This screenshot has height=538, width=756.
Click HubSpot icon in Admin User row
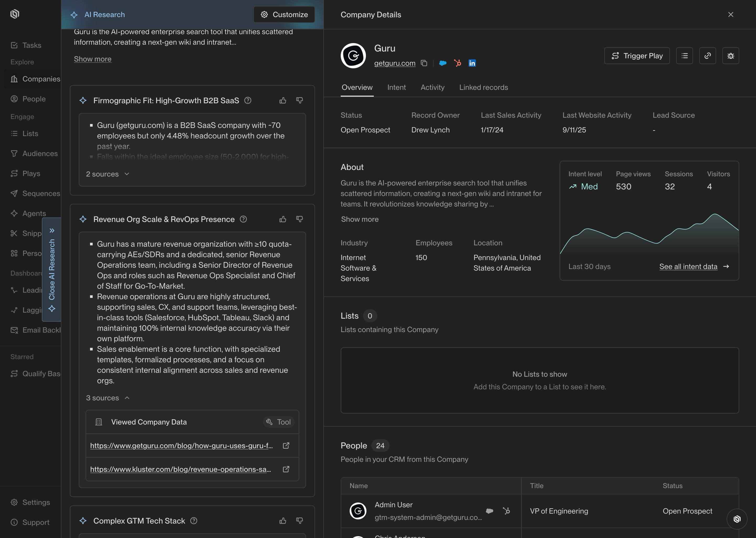coord(506,511)
